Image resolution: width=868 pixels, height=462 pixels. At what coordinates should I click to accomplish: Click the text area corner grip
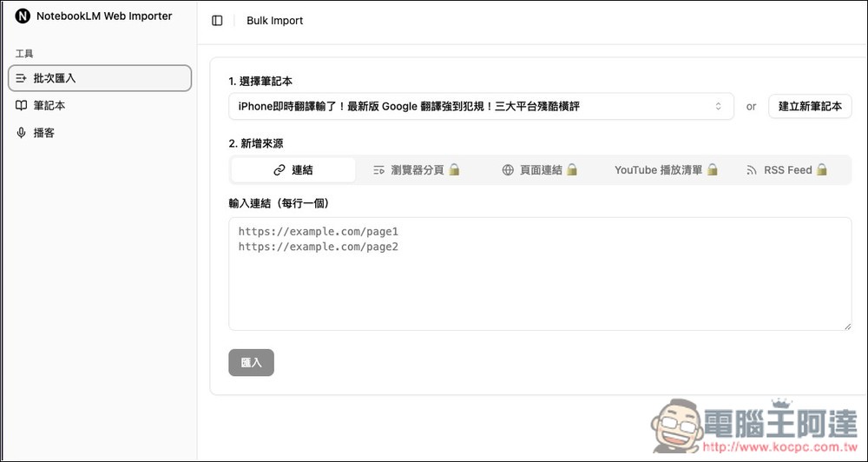click(x=847, y=327)
